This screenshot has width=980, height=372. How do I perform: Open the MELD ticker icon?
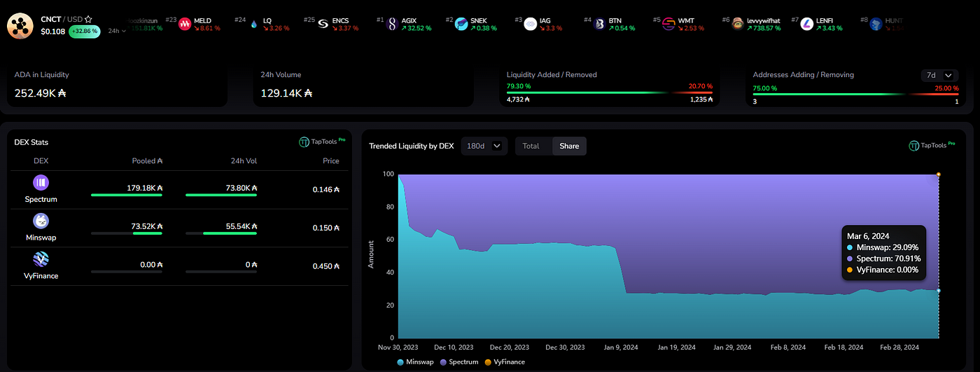[185, 24]
